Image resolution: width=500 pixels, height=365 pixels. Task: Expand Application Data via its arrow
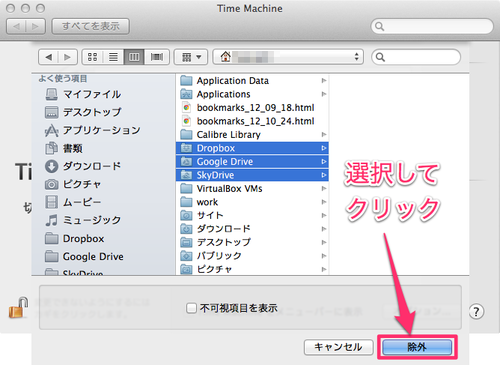click(x=323, y=81)
